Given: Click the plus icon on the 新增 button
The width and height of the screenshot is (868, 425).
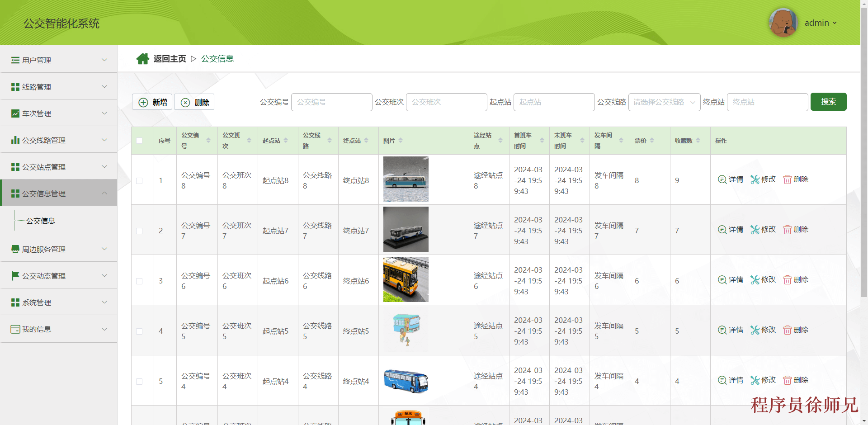Looking at the screenshot, I should tap(143, 102).
